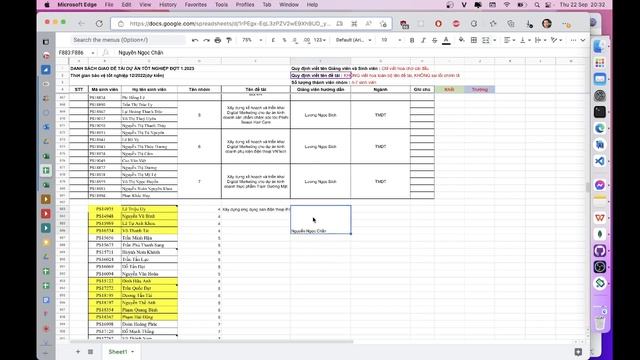This screenshot has width=640, height=360.
Task: Undo the last edit in Sheets toolbar
Action: 195,40
